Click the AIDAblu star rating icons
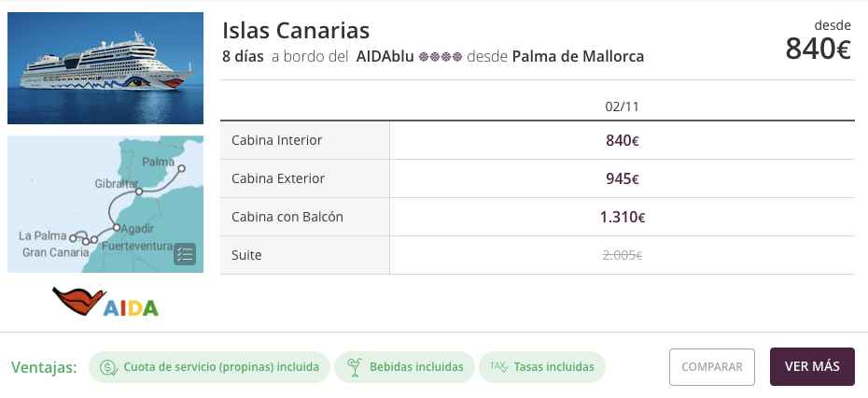The height and width of the screenshot is (398, 868). point(441,57)
